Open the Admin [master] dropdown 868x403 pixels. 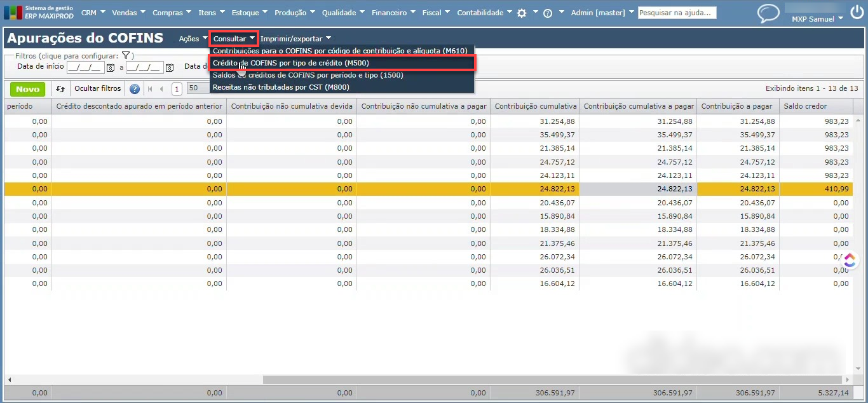coord(602,13)
